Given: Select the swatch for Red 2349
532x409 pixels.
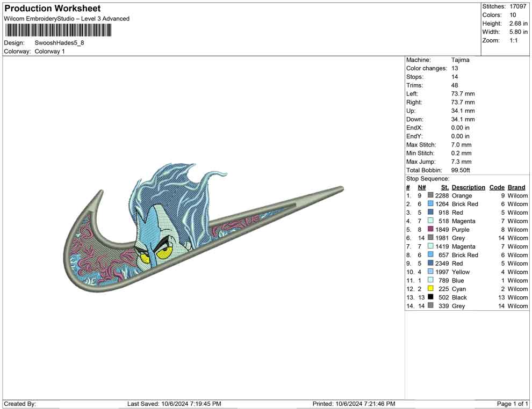Looking at the screenshot, I should tap(430, 263).
